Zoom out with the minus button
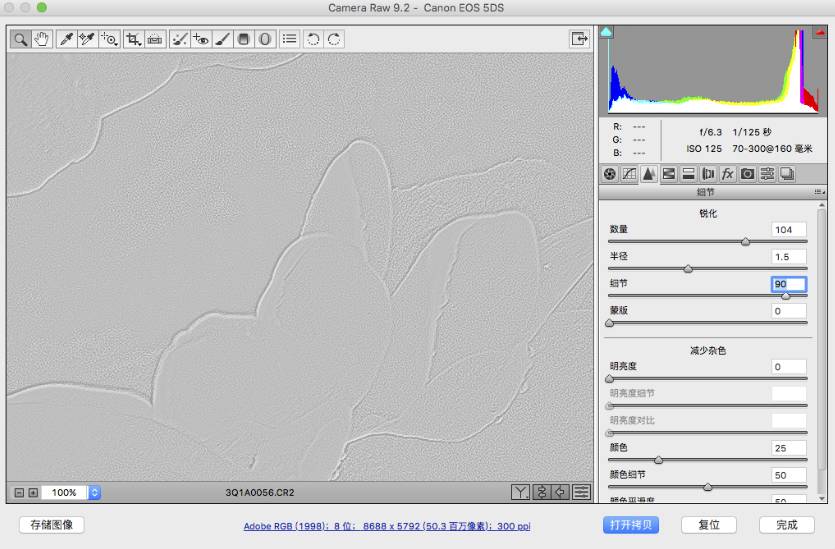The width and height of the screenshot is (835, 549). 19,493
